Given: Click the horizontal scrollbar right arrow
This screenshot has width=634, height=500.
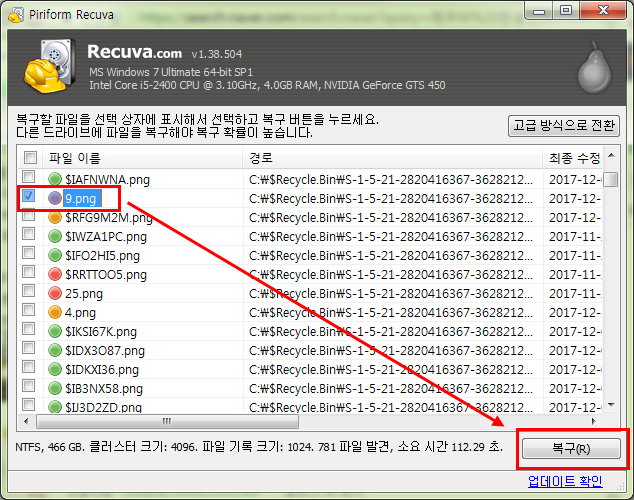Looking at the screenshot, I should (x=594, y=422).
